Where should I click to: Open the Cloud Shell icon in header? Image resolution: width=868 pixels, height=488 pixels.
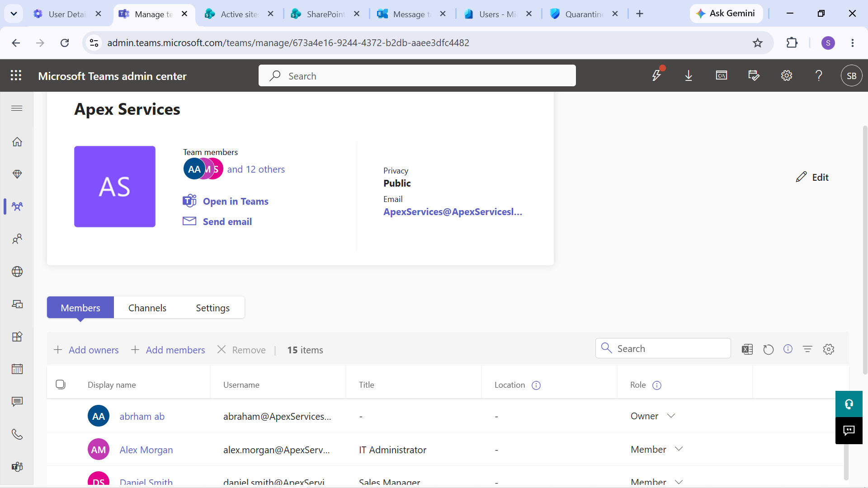tap(722, 75)
